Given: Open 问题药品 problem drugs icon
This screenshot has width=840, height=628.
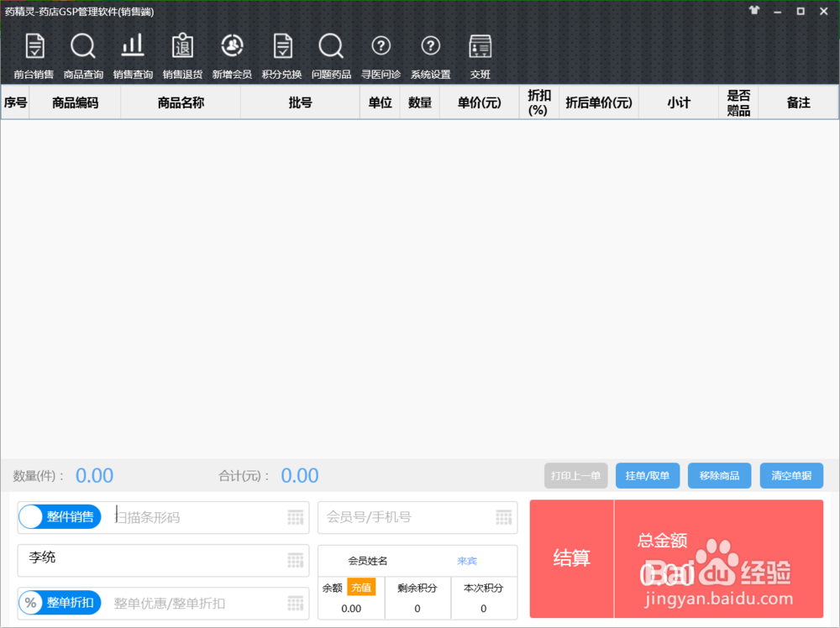Looking at the screenshot, I should (331, 55).
